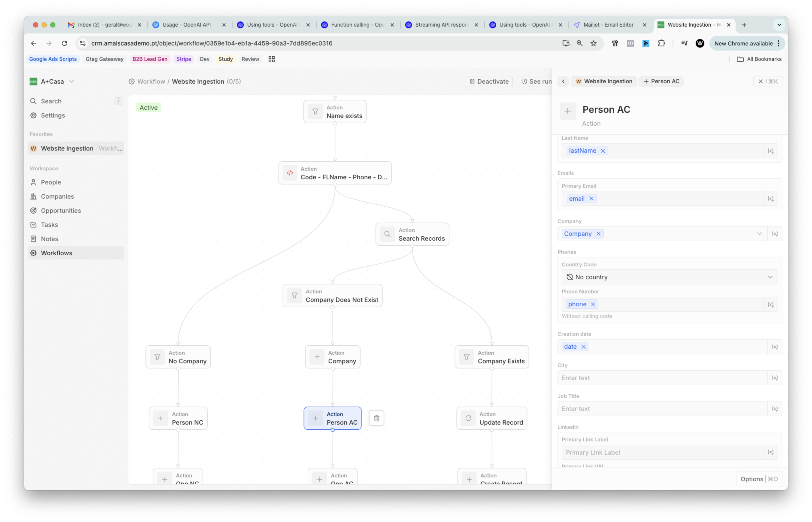
Task: Click the Code - FLName node code icon
Action: click(290, 173)
